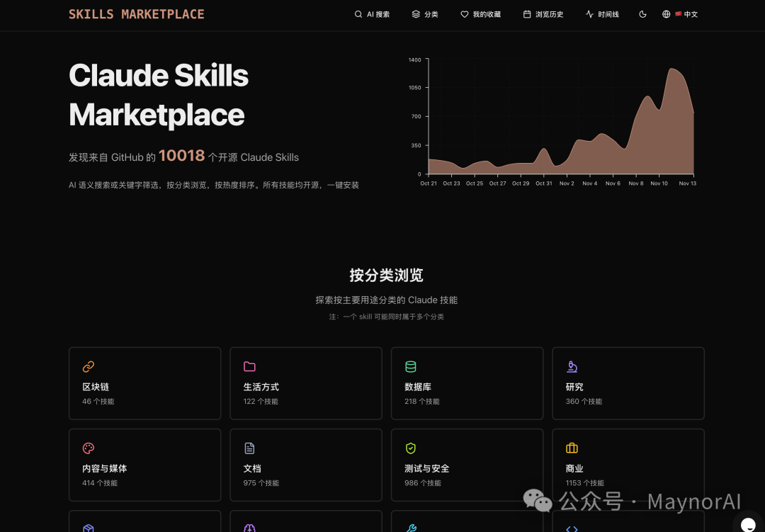The width and height of the screenshot is (765, 532).
Task: Open the 分类 menu item
Action: [425, 14]
